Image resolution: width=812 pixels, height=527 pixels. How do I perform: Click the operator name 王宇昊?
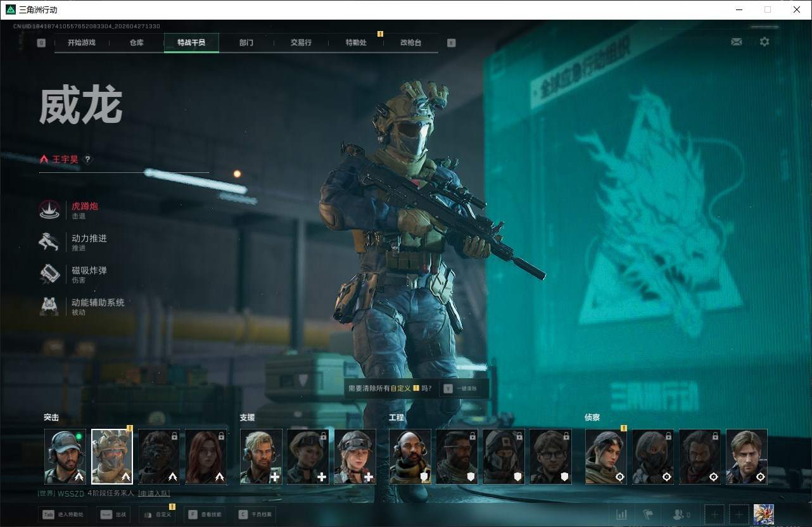point(65,160)
